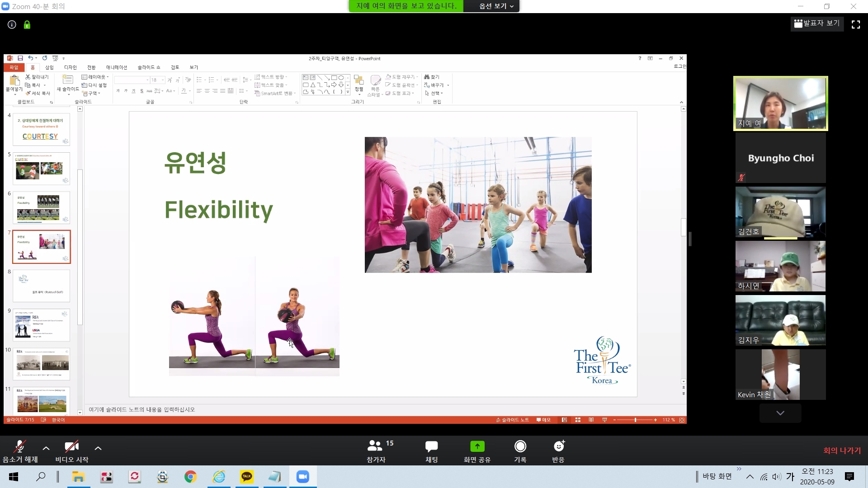This screenshot has height=488, width=868.
Task: Click the green 화면 공유 share screen icon
Action: (x=477, y=446)
